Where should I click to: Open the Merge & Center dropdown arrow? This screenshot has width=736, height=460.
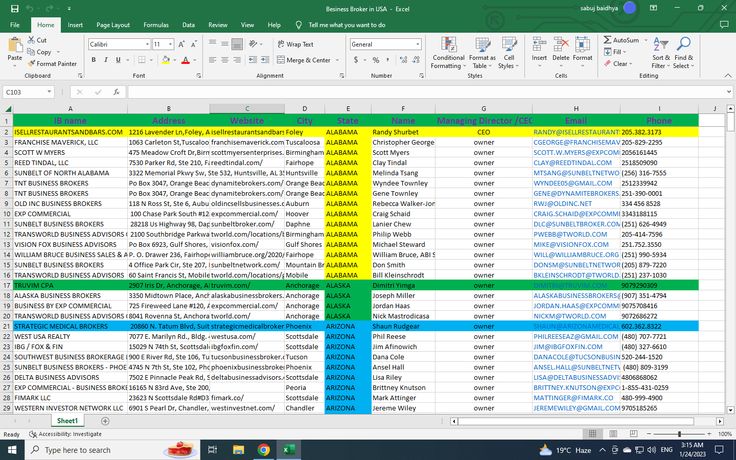click(x=337, y=60)
